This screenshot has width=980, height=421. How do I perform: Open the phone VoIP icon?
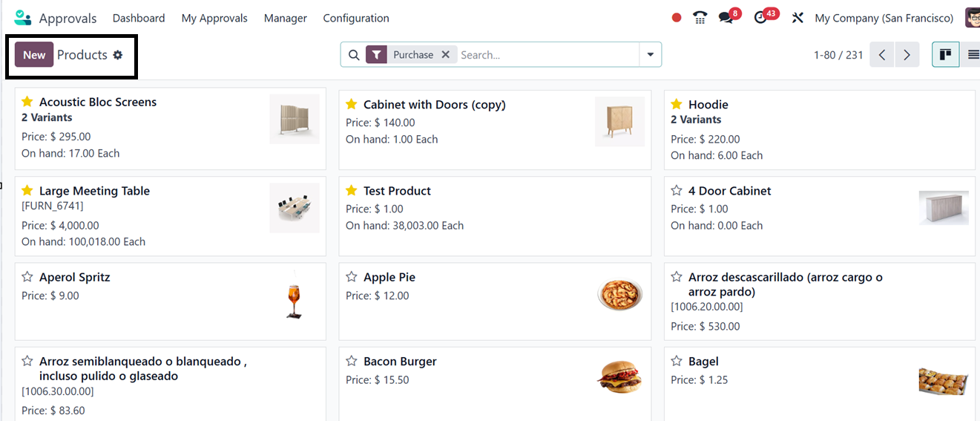pyautogui.click(x=700, y=18)
